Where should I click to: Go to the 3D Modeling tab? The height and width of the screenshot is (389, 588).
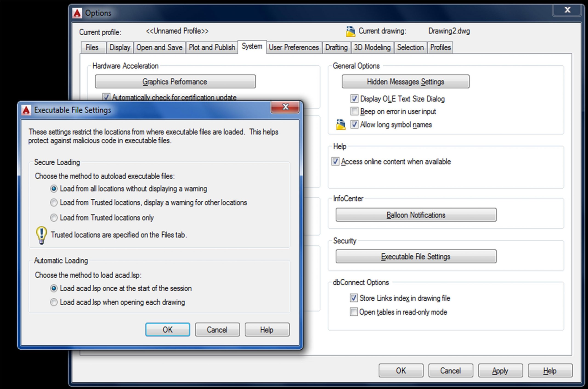(x=372, y=47)
